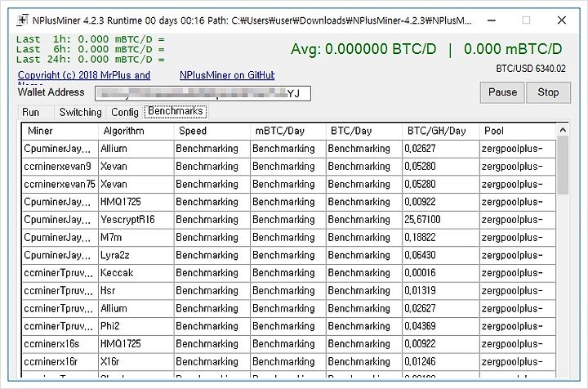588x389 pixels.
Task: Click the 0,00016 BTC/GH/Day value
Action: [x=441, y=273]
